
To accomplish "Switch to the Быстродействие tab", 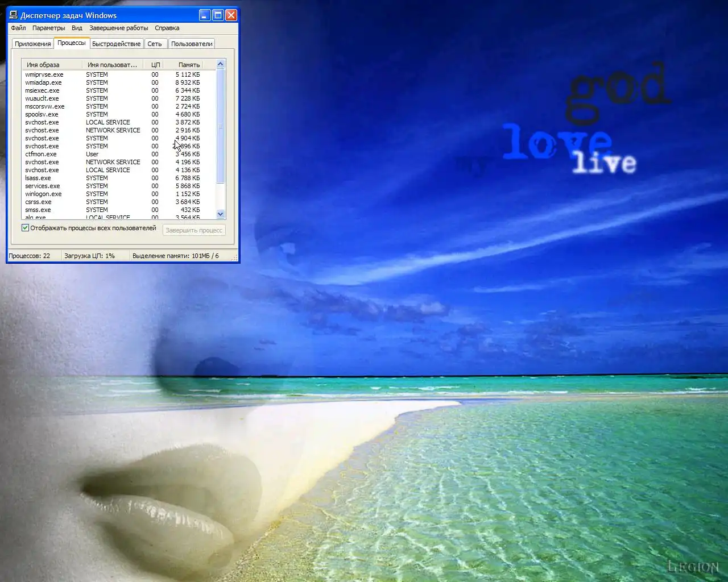I will pos(116,44).
